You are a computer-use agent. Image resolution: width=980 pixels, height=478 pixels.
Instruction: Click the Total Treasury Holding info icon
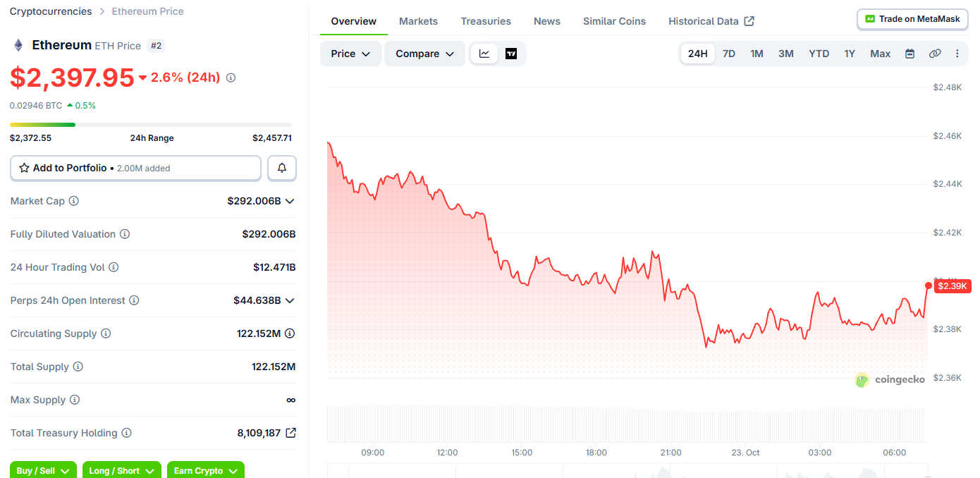click(x=127, y=433)
